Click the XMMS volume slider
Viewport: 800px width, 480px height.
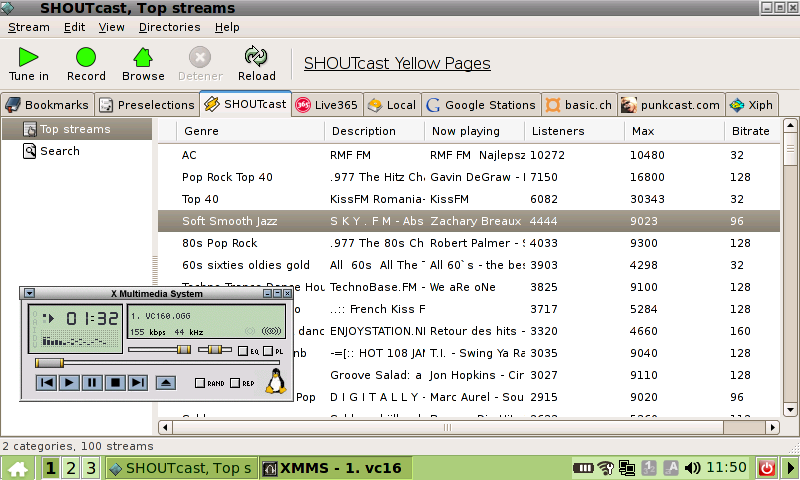coord(160,349)
